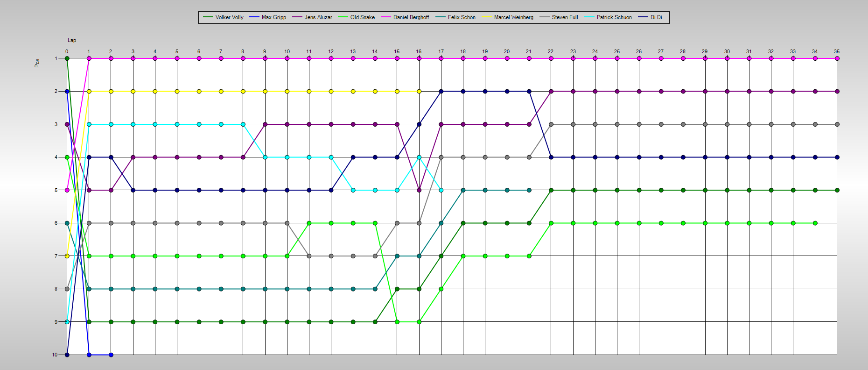Image resolution: width=868 pixels, height=370 pixels.
Task: Select Patrick Schuon's starting marker, position 9
Action: (67, 322)
